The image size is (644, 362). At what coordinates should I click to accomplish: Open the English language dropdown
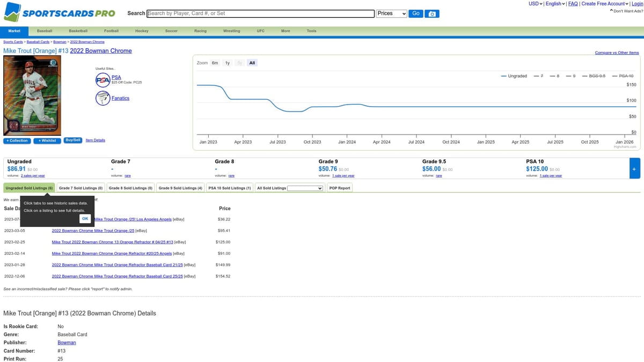point(555,4)
